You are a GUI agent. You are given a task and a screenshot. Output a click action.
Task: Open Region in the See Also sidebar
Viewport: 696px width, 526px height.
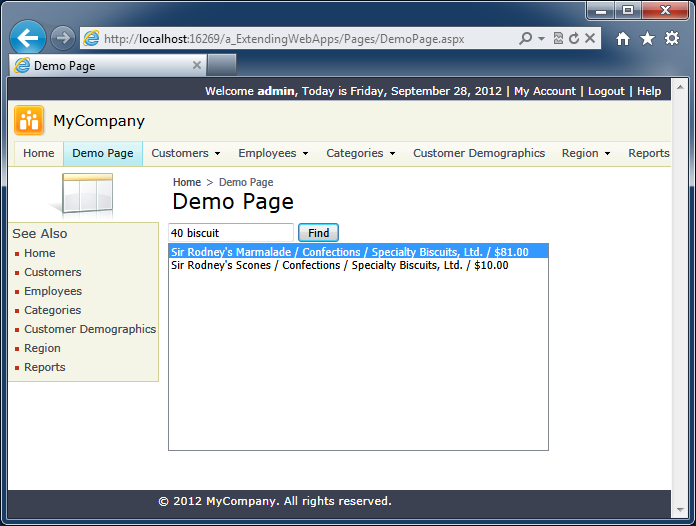click(x=42, y=348)
